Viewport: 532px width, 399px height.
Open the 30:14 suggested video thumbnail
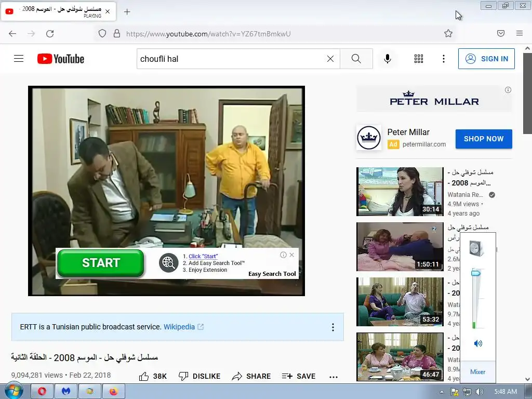pyautogui.click(x=400, y=191)
